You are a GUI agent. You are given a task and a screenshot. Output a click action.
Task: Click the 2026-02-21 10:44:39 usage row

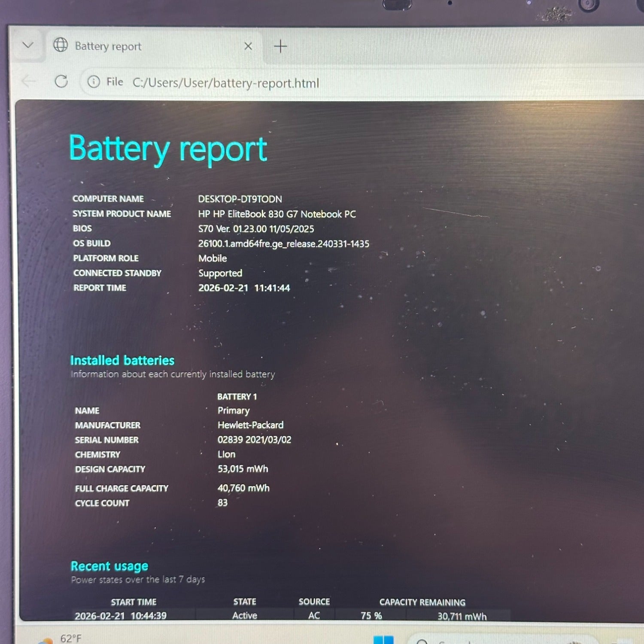click(281, 616)
